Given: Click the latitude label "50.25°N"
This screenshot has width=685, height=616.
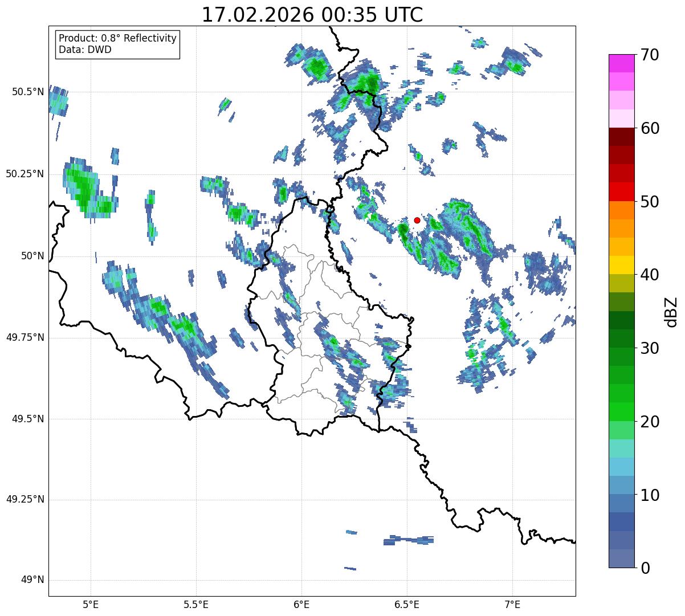Looking at the screenshot, I should point(25,174).
